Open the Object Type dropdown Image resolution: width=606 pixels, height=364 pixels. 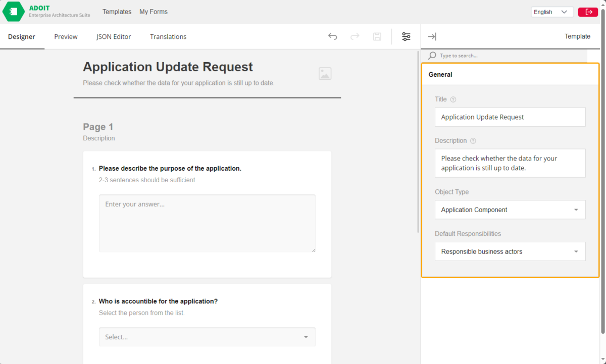[575, 210]
